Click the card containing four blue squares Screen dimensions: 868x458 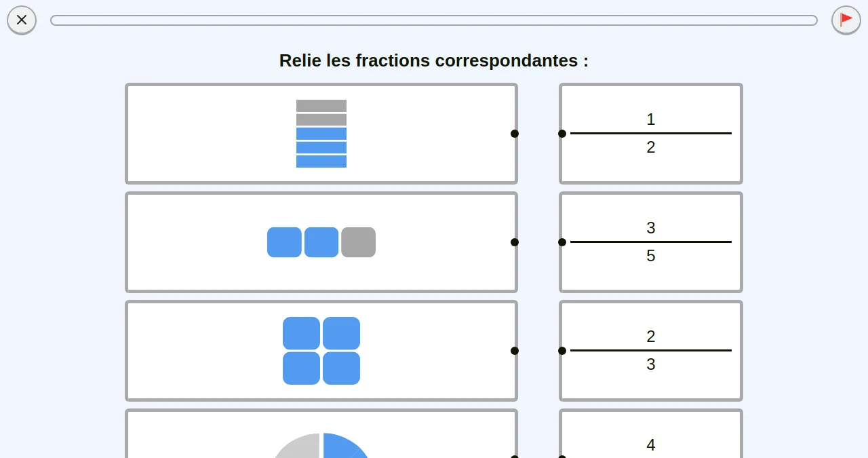click(321, 351)
